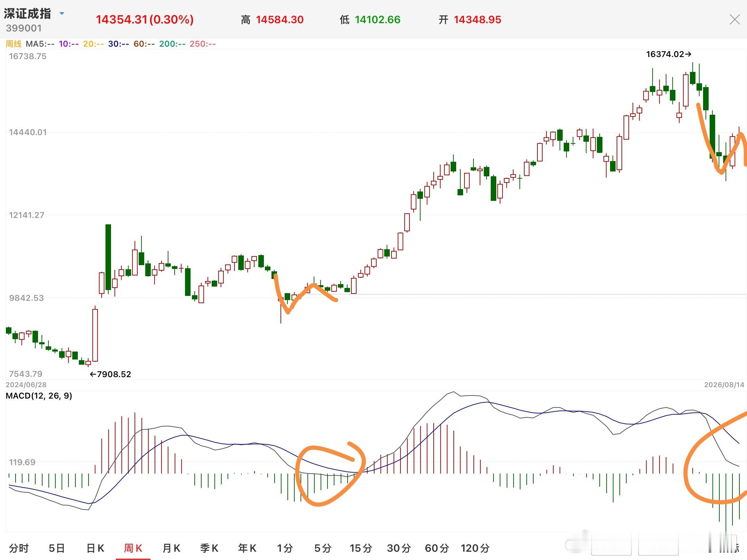Click the 深证成指 index title

[27, 14]
